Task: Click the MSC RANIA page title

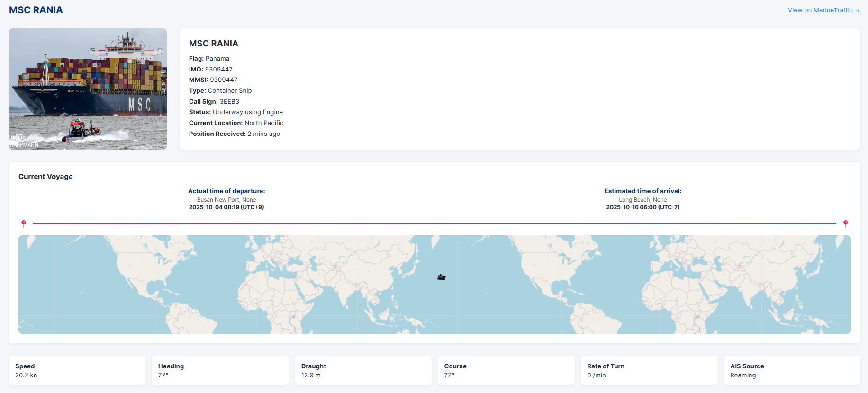Action: click(36, 10)
